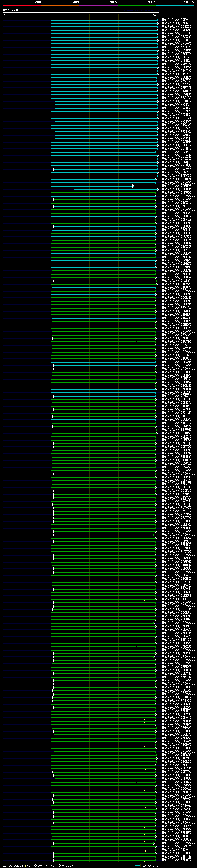197x868 pixels.
Task: Open hit UniRef100_Q5QBH9
Action: (x=176, y=243)
